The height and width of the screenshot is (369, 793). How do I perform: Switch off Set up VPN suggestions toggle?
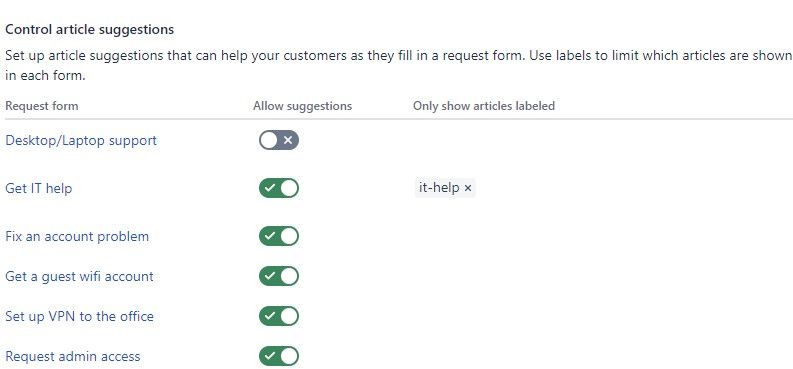click(x=279, y=316)
